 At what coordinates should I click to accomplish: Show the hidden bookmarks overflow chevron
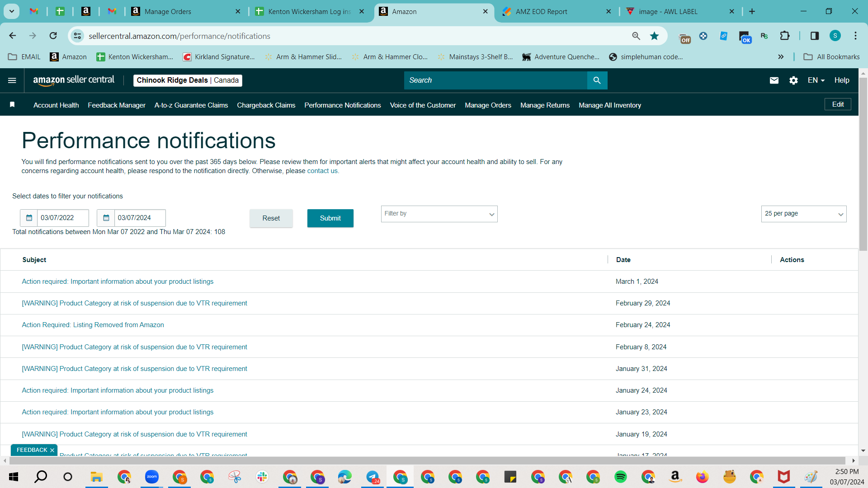(x=781, y=57)
